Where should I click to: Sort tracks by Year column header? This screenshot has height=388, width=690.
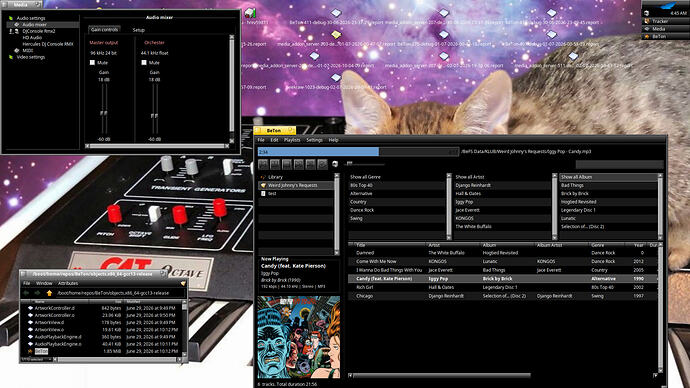(x=638, y=245)
